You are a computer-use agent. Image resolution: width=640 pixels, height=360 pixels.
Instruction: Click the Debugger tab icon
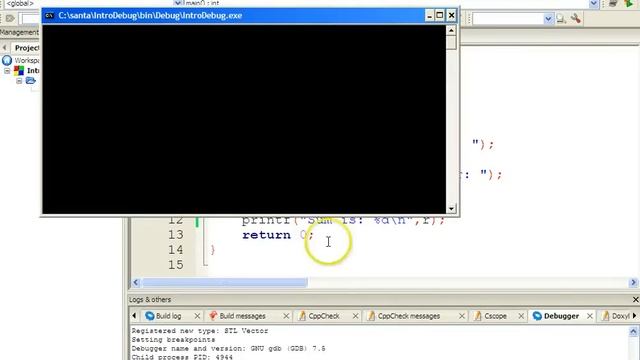[x=537, y=316]
